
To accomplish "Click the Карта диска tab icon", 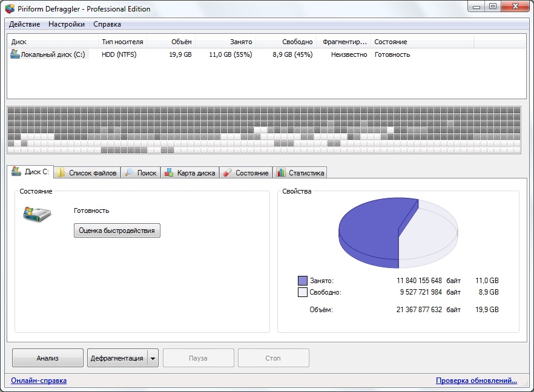I will (169, 173).
